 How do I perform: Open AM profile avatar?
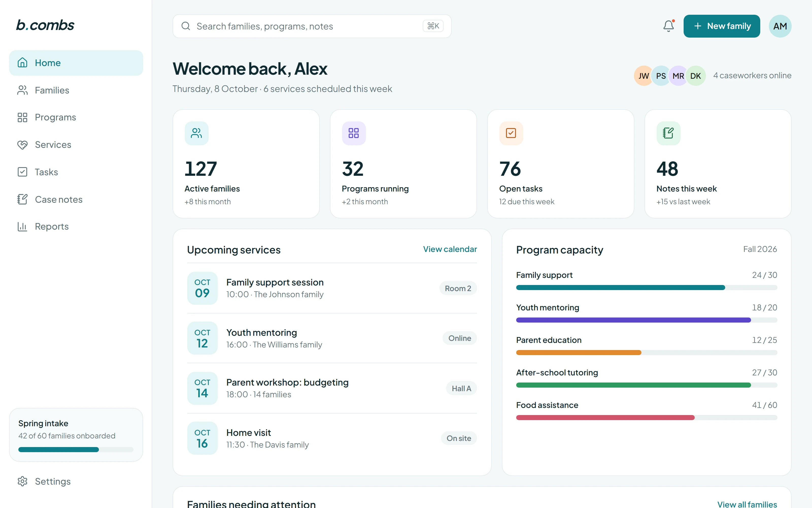tap(780, 26)
